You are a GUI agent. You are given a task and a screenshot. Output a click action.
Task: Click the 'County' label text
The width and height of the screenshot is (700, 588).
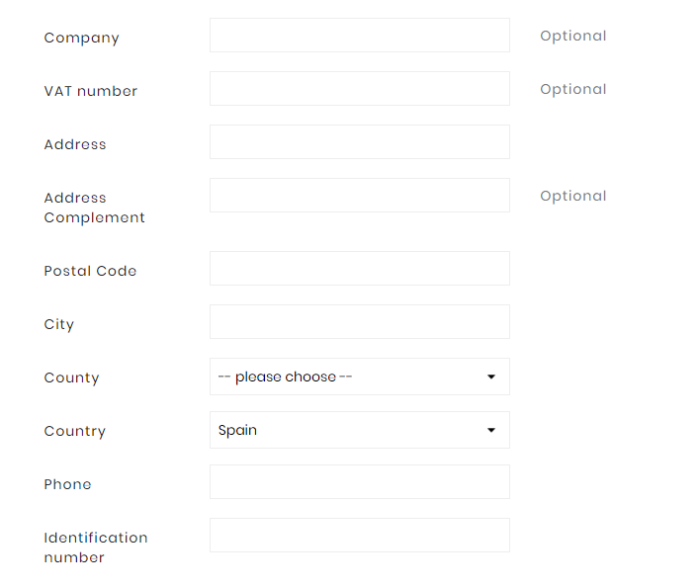(x=71, y=378)
